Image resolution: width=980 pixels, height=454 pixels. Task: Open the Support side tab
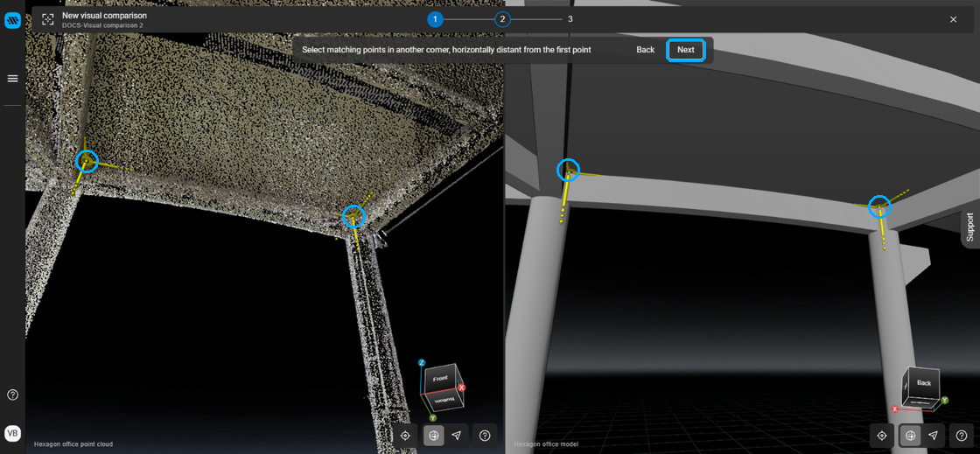pyautogui.click(x=970, y=228)
